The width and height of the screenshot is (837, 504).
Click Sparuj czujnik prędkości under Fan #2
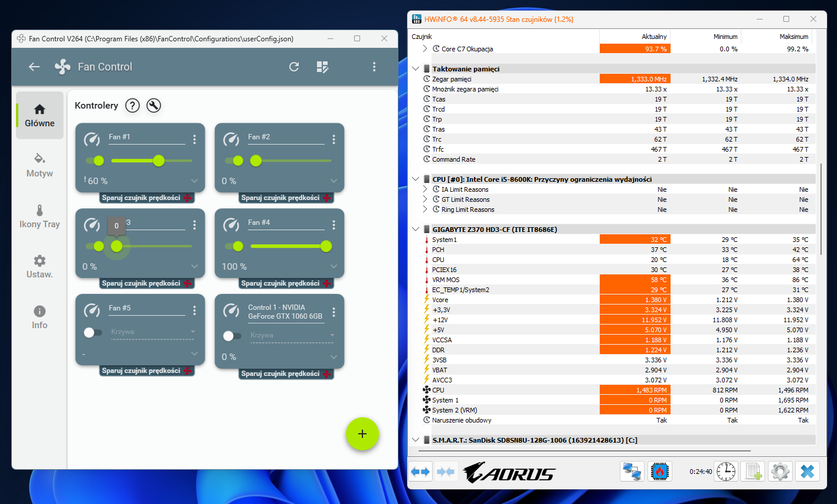(286, 198)
